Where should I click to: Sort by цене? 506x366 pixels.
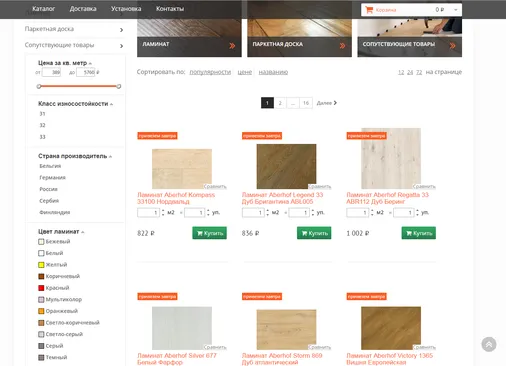click(x=245, y=72)
